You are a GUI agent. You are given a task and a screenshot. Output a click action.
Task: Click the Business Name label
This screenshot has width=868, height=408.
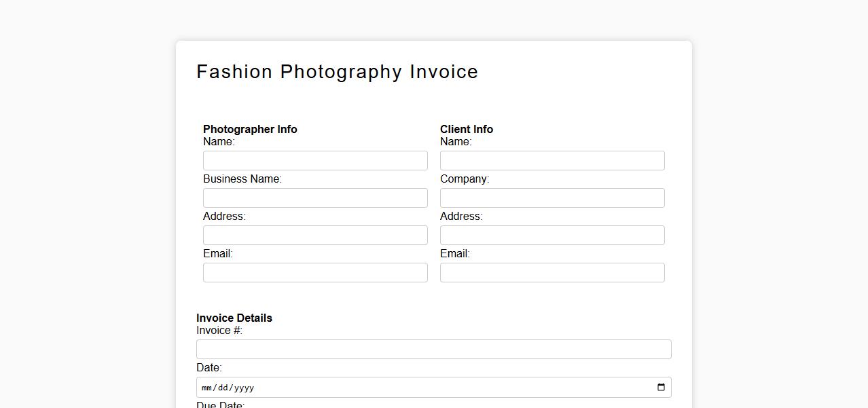(x=242, y=179)
